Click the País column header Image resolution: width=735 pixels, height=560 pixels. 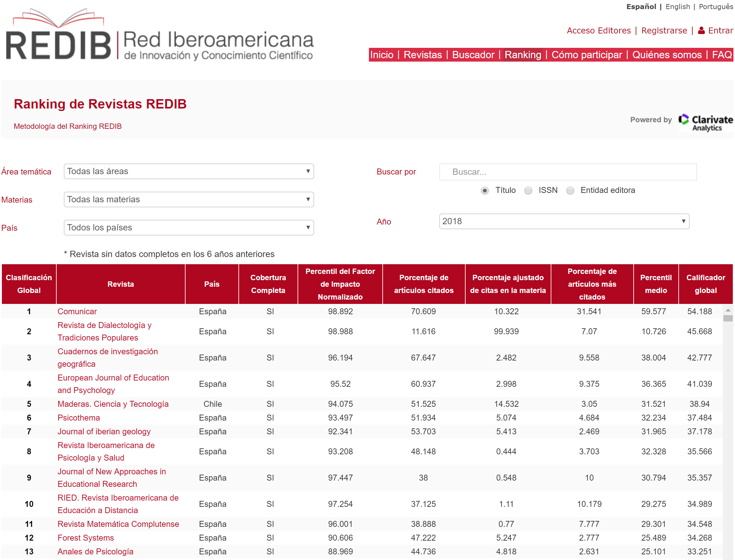(212, 284)
